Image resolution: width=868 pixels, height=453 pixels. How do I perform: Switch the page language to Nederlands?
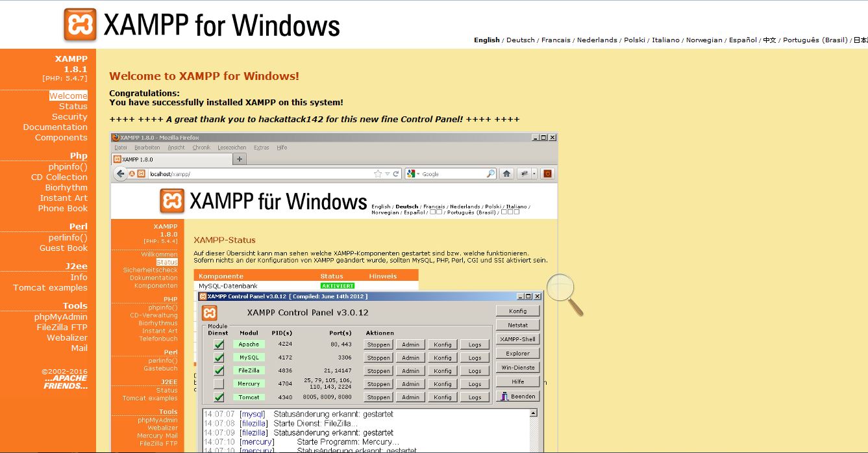pos(597,40)
